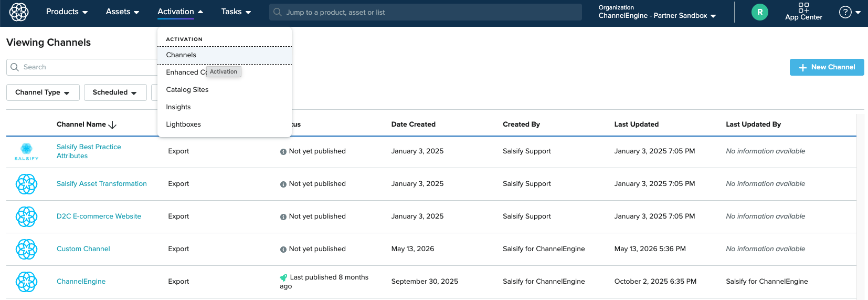Screen dimensions: 868x300
Task: Select Channels in the Activation menu
Action: point(225,55)
